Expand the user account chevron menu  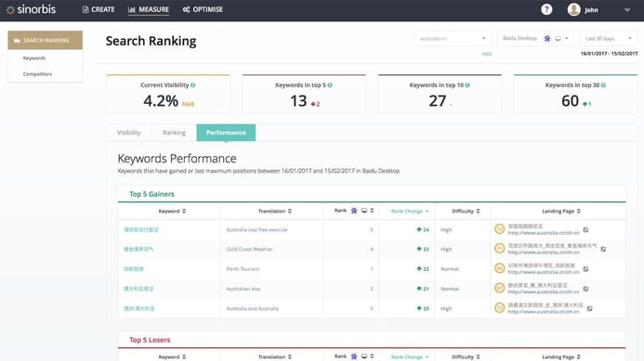tap(627, 10)
